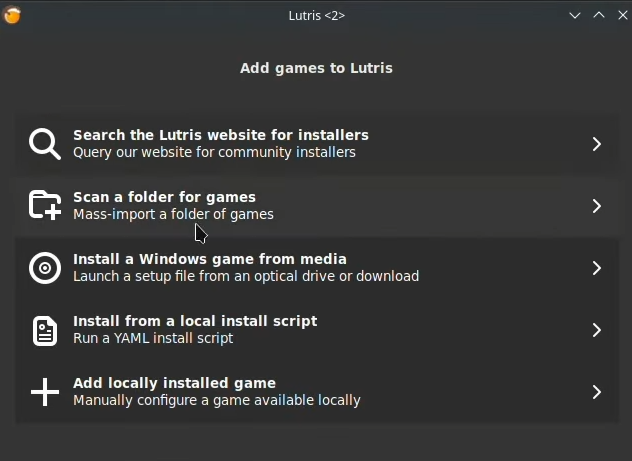Choose Scan a folder for games
This screenshot has width=632, height=461.
316,206
